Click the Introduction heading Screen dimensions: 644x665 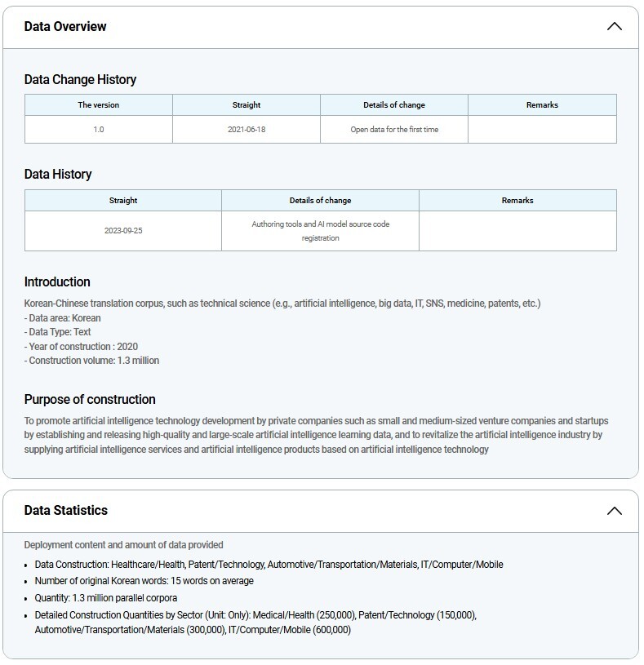point(57,282)
